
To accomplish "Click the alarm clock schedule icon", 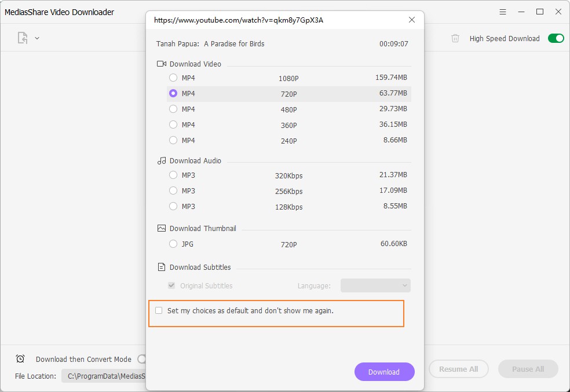I will point(20,359).
